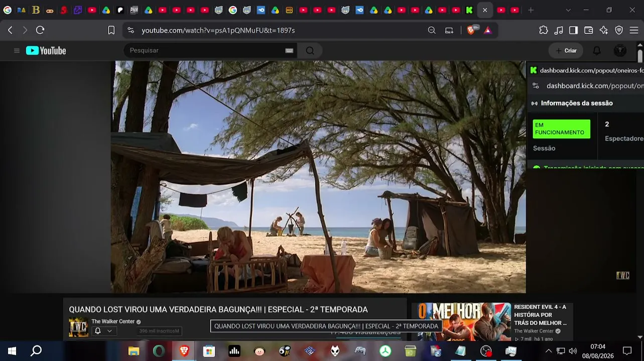Open YouTube notifications bell
The image size is (644, 361).
click(x=597, y=51)
